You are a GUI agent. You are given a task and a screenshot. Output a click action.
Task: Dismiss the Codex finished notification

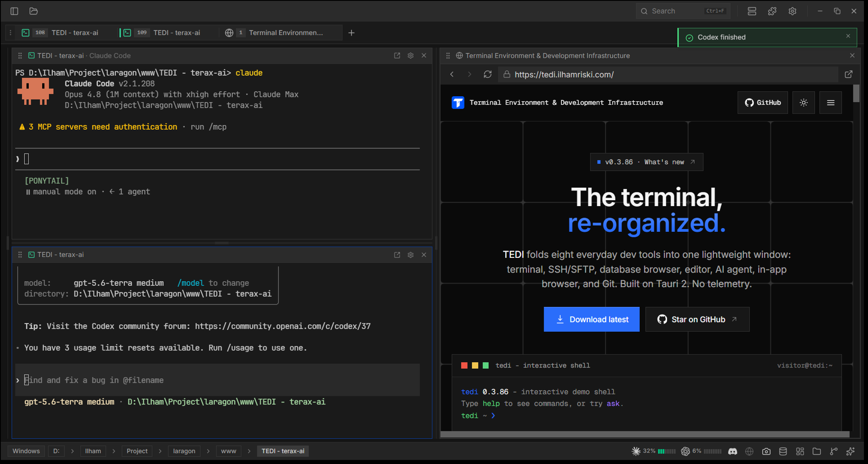click(848, 36)
